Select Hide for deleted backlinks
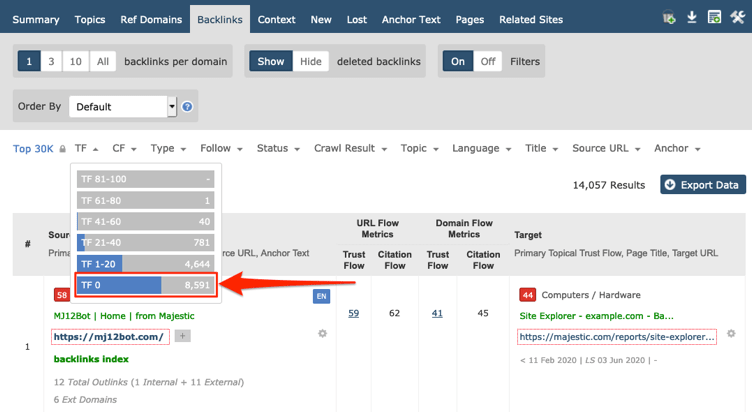752x412 pixels. click(x=311, y=61)
